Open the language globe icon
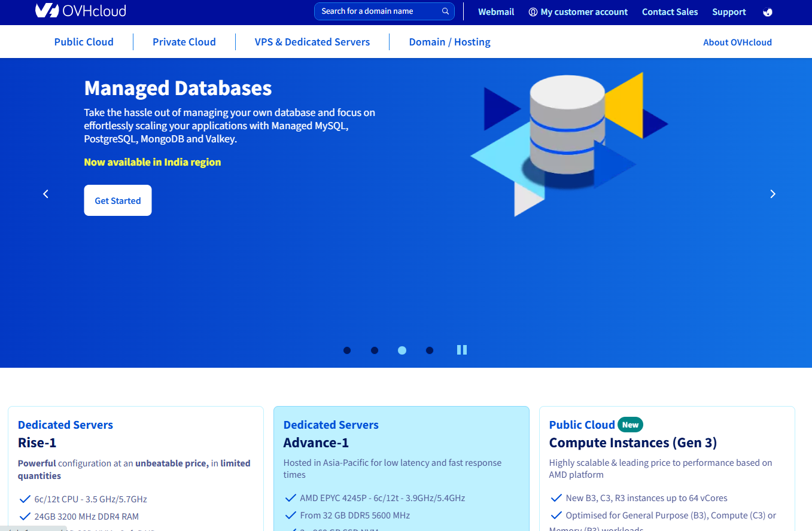Viewport: 812px width, 531px height. (x=768, y=12)
